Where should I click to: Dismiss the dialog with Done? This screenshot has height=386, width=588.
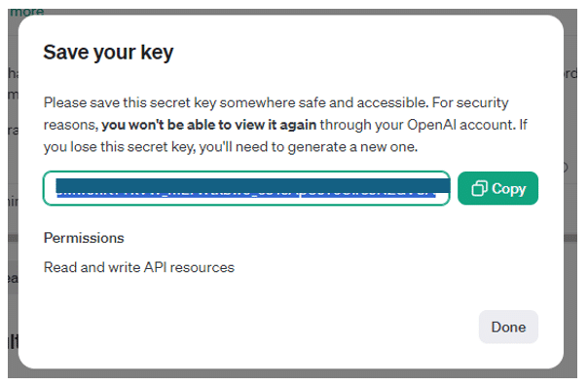(508, 327)
